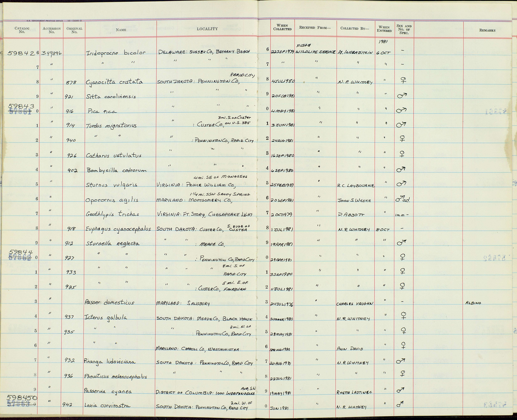Select the collector 'Ann David'
The image size is (517, 420).
(x=350, y=349)
